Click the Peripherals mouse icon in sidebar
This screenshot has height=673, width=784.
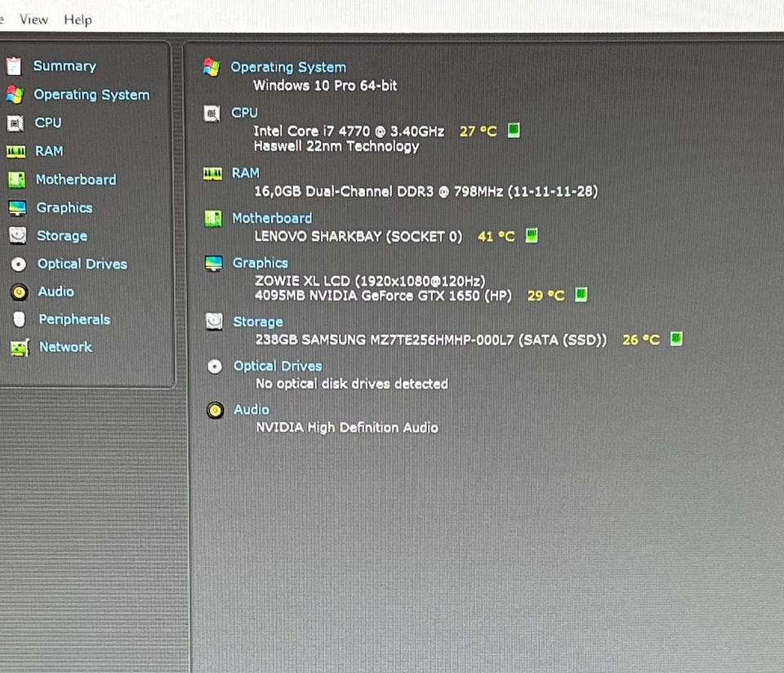(20, 319)
